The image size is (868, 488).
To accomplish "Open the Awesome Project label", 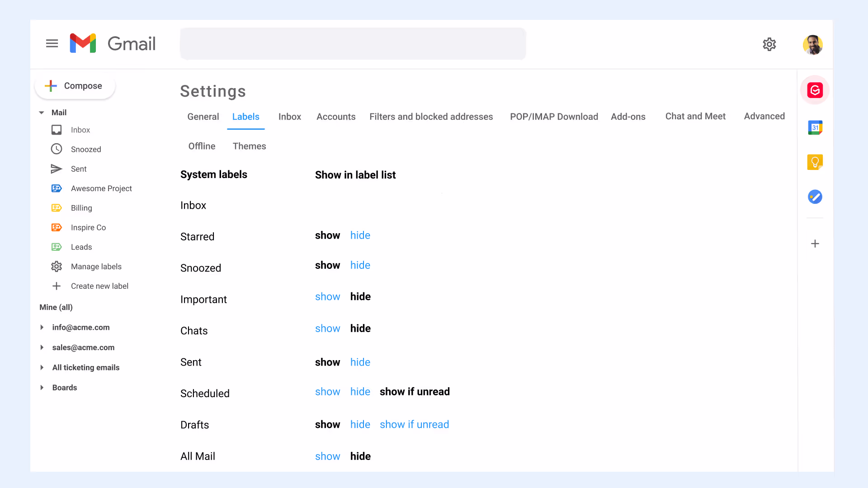I will click(101, 188).
